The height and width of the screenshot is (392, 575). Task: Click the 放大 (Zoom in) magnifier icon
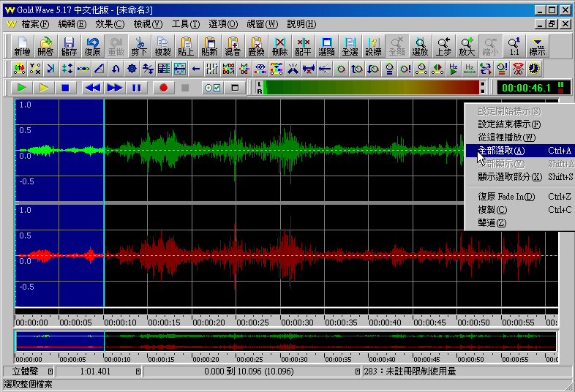[467, 47]
